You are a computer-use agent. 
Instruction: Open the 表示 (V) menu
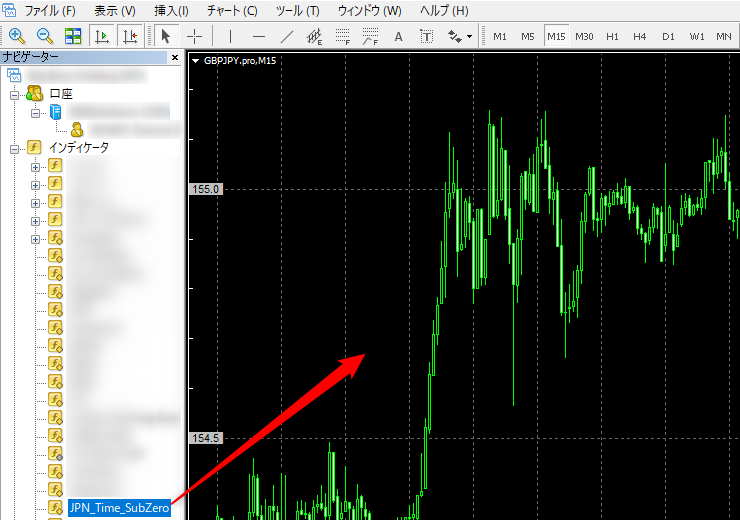pos(115,10)
